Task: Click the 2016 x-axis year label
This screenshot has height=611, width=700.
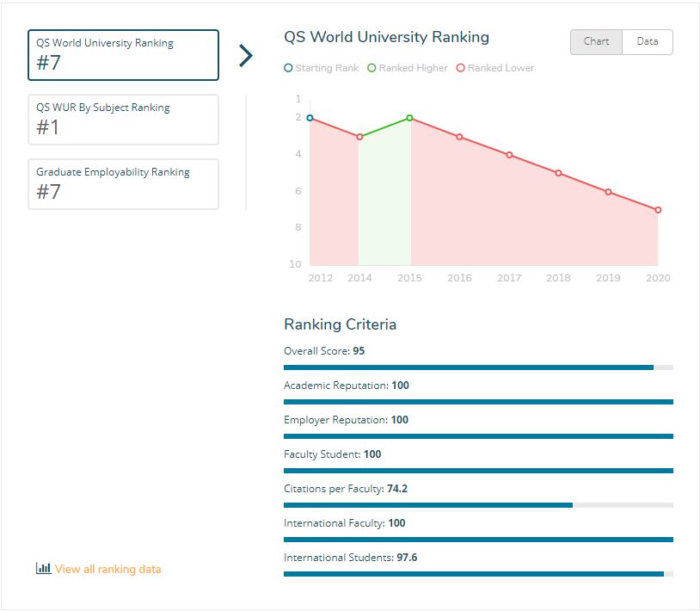Action: pos(459,278)
